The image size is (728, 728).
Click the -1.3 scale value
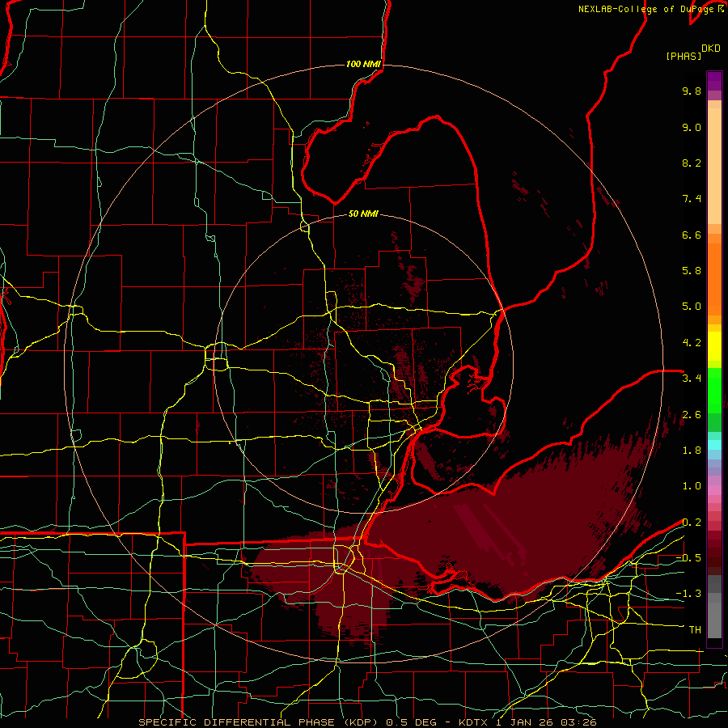coord(688,594)
